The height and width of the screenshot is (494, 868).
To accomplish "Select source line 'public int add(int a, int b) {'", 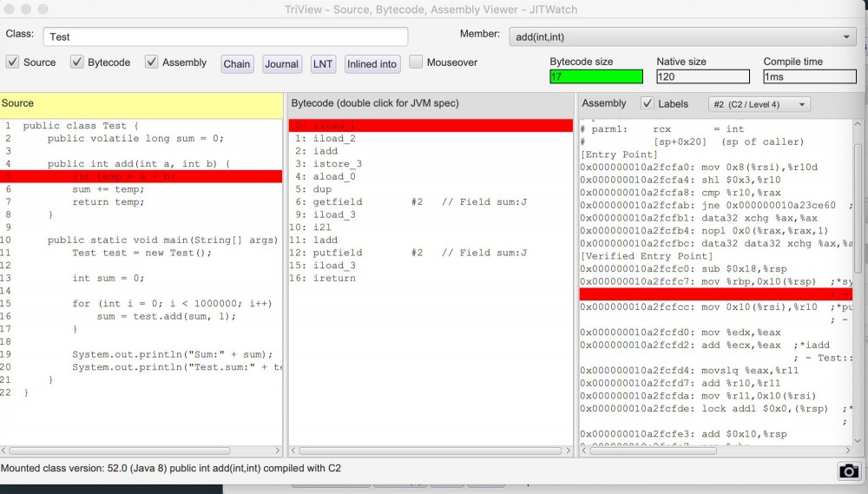I will click(138, 164).
